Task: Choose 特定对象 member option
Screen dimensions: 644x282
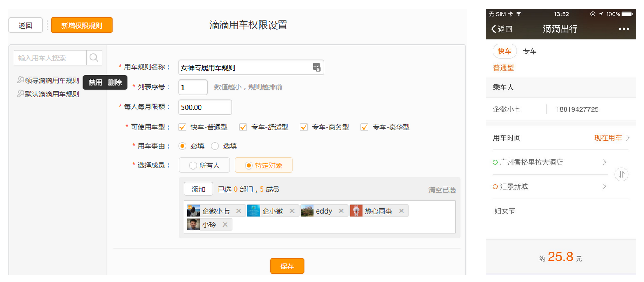Action: [x=264, y=165]
